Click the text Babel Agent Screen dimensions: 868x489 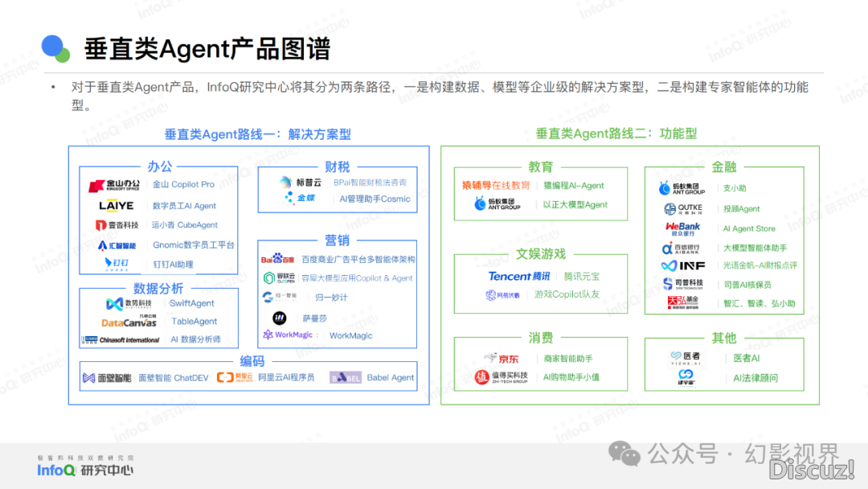391,377
